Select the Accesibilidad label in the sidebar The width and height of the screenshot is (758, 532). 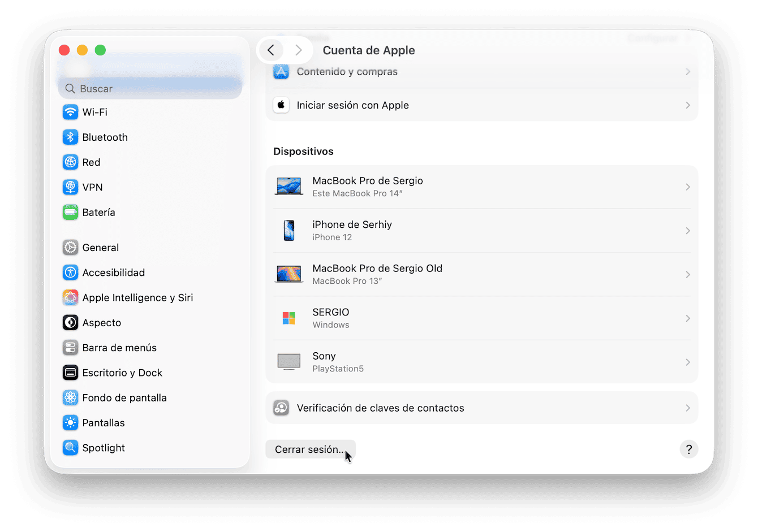click(x=114, y=273)
